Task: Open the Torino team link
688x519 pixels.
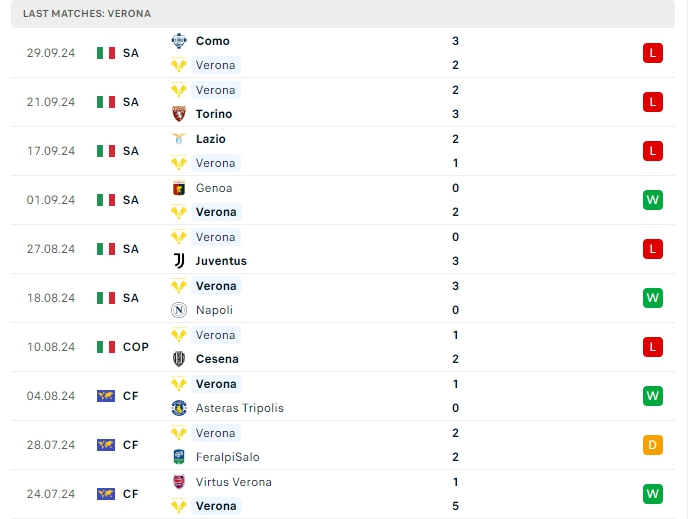Action: pos(214,114)
